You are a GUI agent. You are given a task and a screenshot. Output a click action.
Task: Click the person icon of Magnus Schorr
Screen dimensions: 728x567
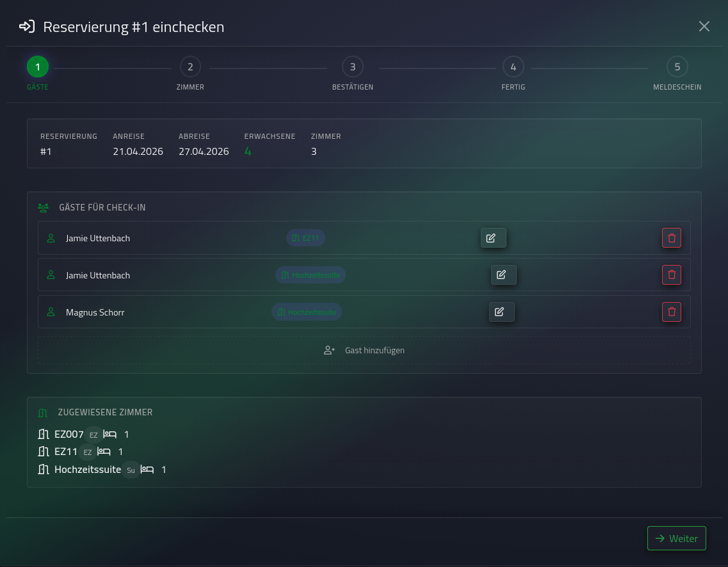[51, 312]
